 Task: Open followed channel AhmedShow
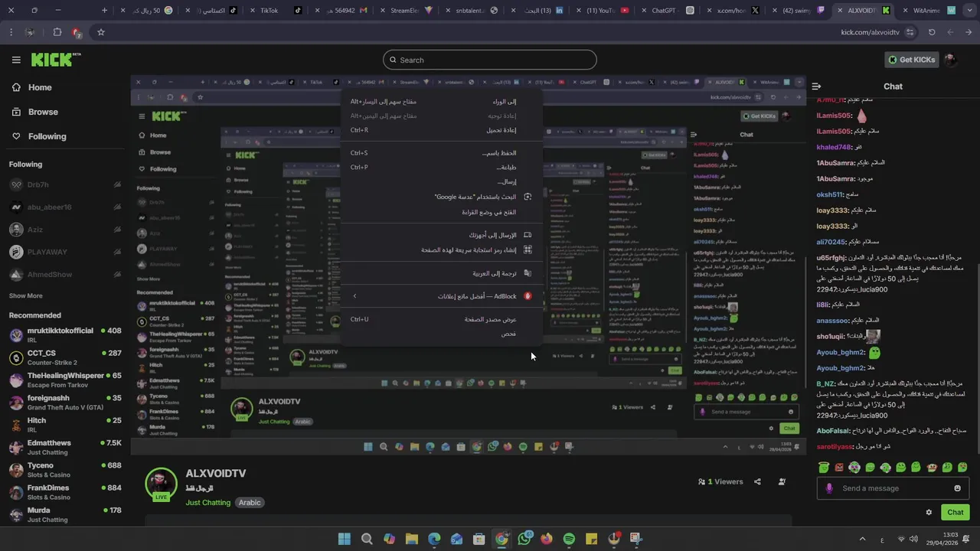click(65, 274)
